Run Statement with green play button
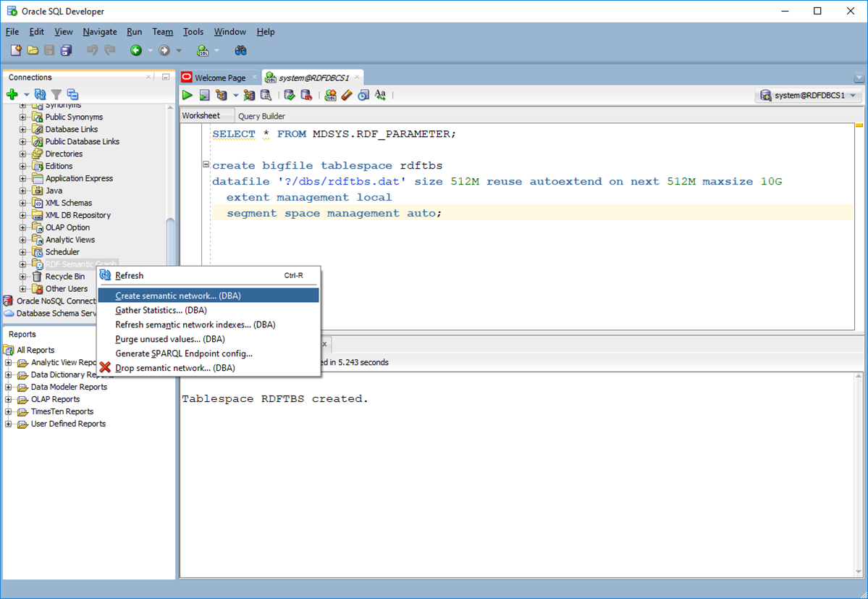Image resolution: width=868 pixels, height=599 pixels. [187, 95]
